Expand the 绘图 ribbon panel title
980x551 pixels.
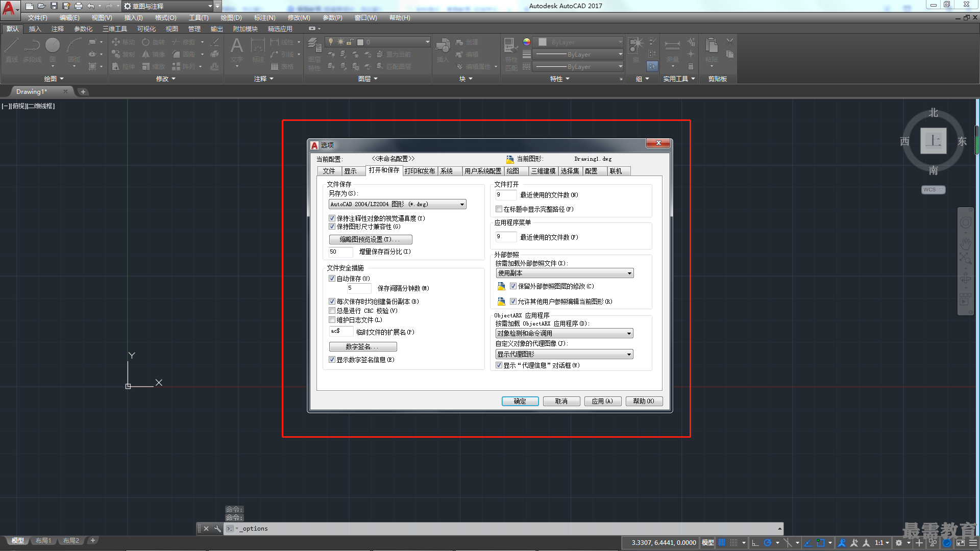[x=54, y=79]
